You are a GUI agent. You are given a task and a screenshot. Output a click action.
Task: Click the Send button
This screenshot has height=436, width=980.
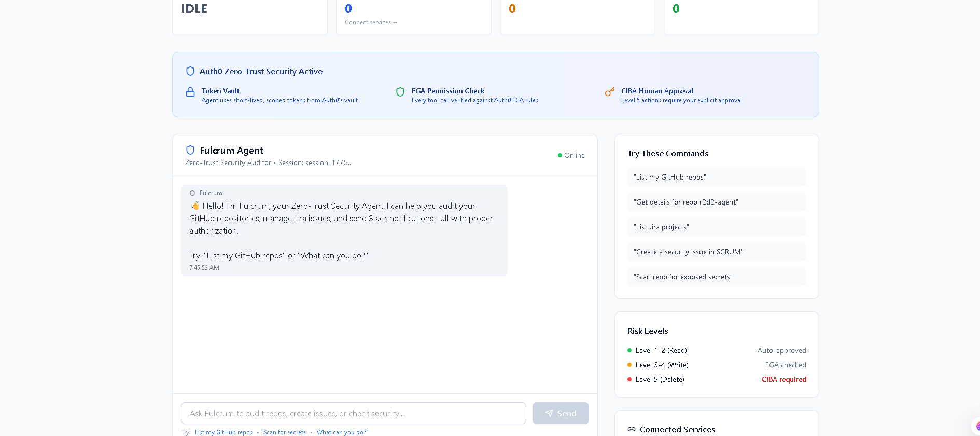click(x=561, y=413)
